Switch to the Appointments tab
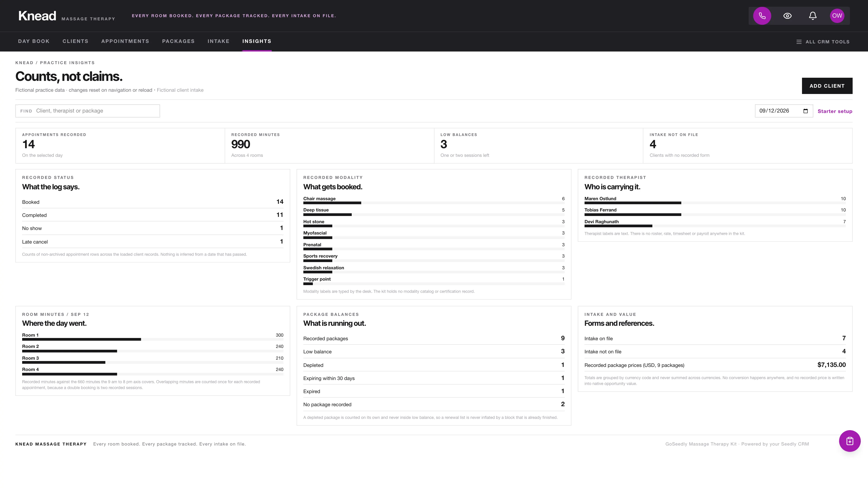868x488 pixels. tap(125, 41)
